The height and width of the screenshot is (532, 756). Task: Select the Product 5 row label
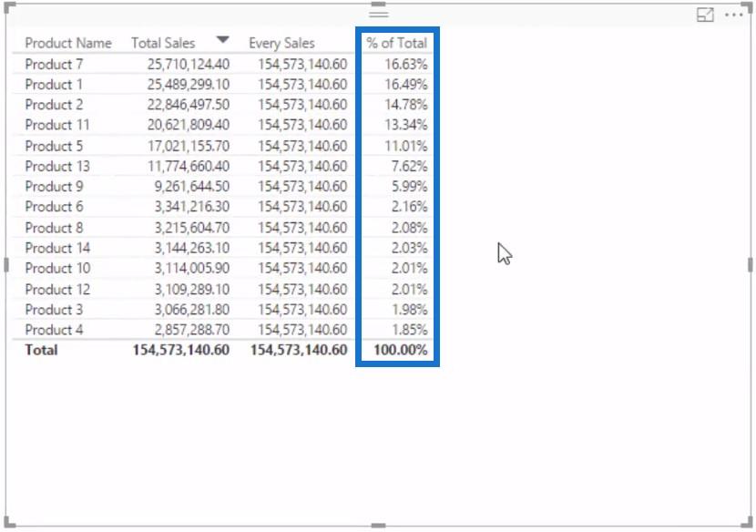click(54, 146)
